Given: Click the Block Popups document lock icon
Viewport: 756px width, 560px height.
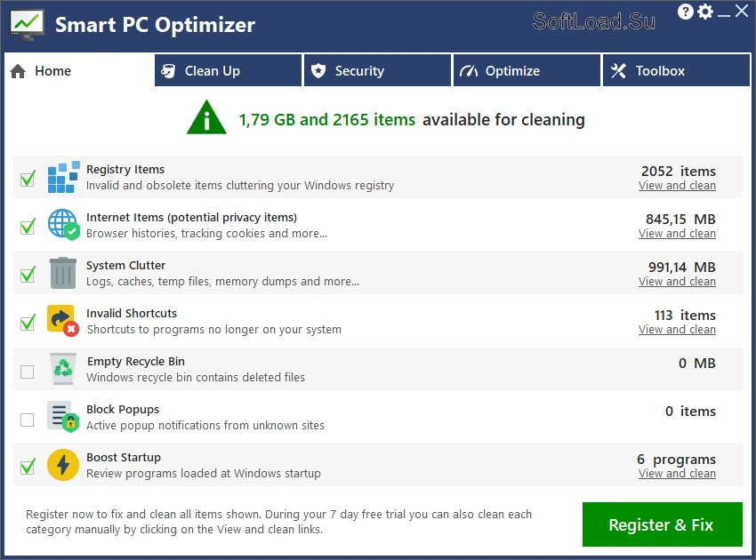Looking at the screenshot, I should click(x=63, y=417).
